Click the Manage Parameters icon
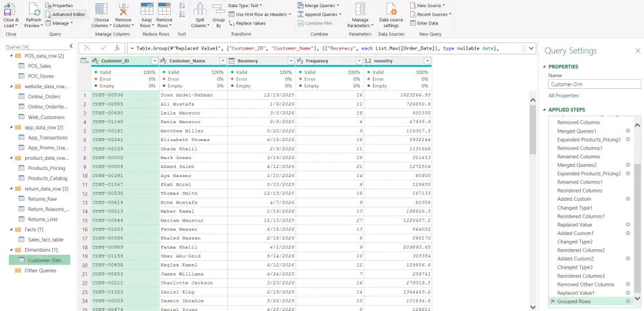The width and height of the screenshot is (644, 311). tap(360, 9)
